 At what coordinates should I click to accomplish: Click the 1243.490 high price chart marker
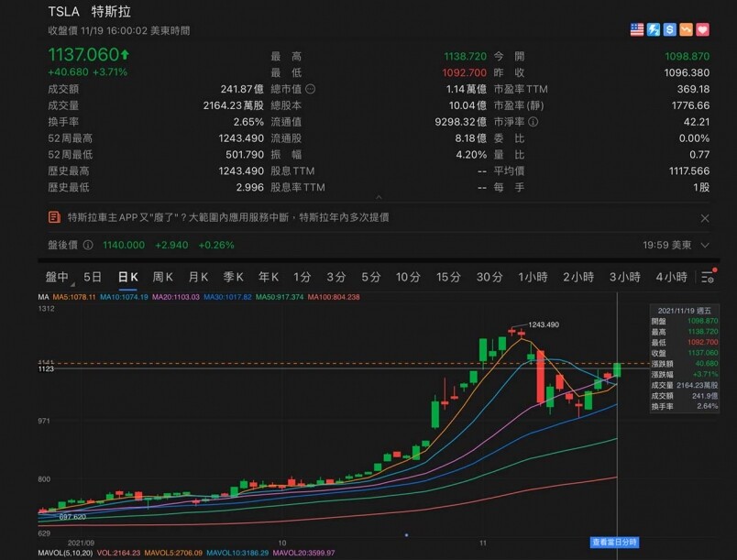pos(544,324)
